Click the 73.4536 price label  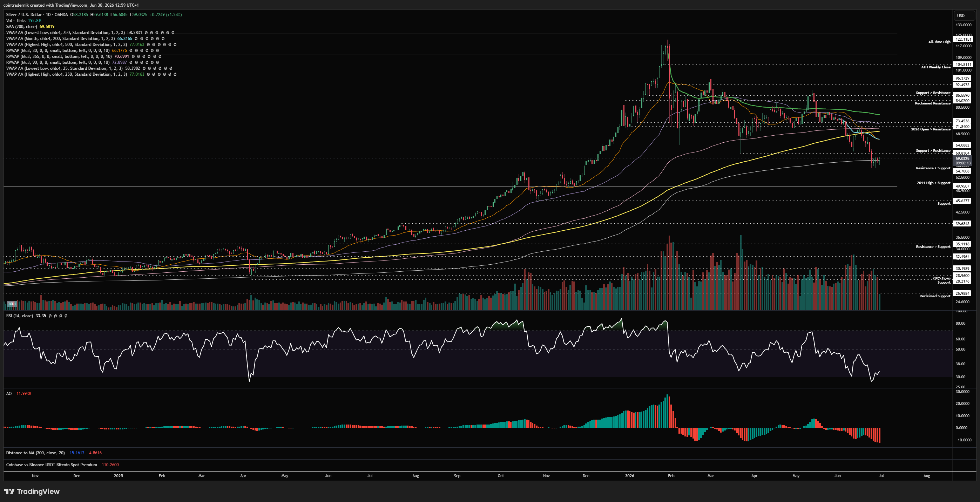tap(962, 121)
